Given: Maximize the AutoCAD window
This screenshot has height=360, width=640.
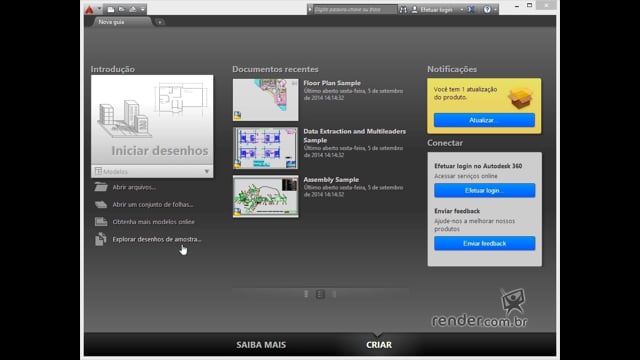Looking at the screenshot, I should (x=529, y=6).
